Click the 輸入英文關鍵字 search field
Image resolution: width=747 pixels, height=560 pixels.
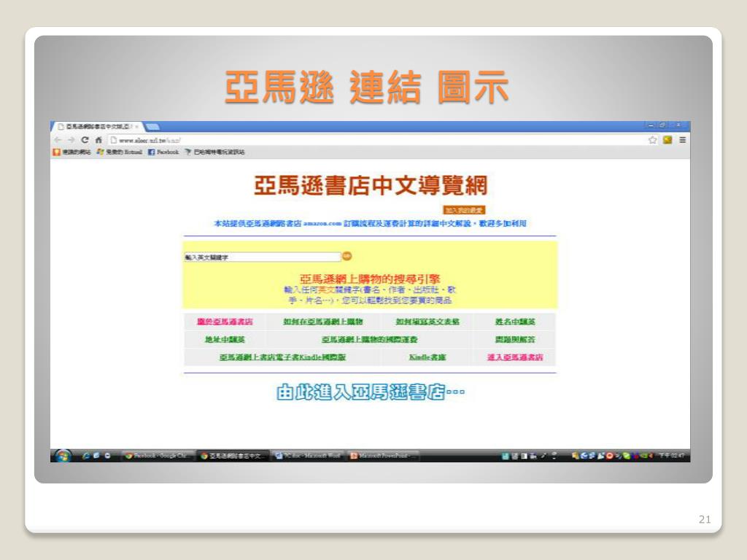click(x=262, y=257)
